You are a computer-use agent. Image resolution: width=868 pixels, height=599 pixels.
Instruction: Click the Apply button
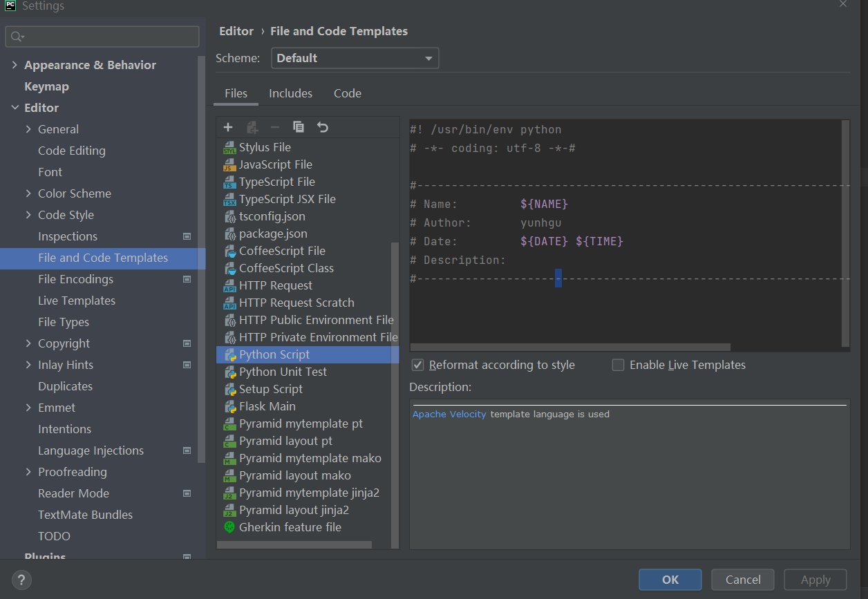tap(815, 580)
